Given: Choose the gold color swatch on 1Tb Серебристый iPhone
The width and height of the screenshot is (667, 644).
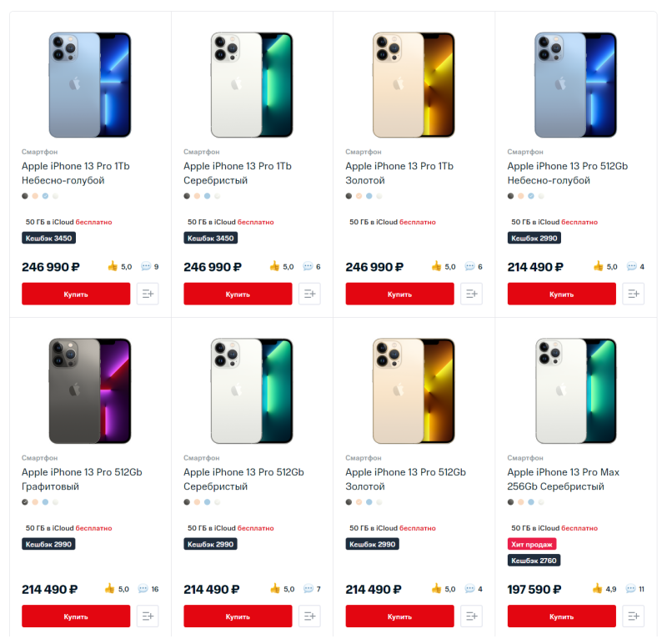Looking at the screenshot, I should tap(197, 196).
